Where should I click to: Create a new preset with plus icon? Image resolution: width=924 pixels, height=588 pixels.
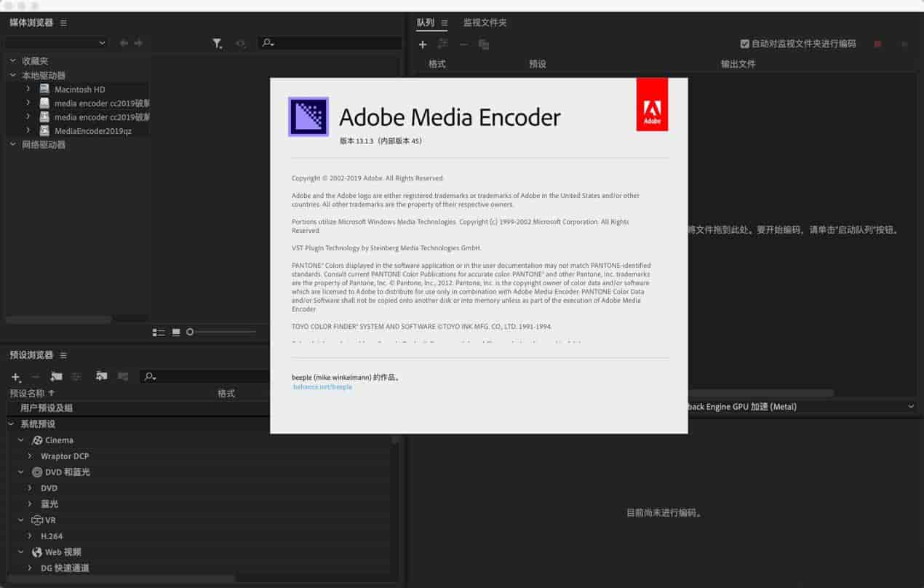point(16,377)
